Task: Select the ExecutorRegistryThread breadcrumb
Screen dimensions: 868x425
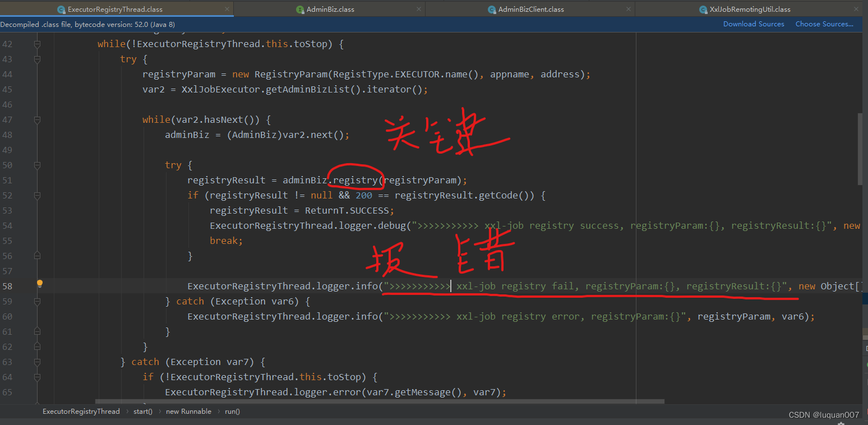Action: click(81, 412)
